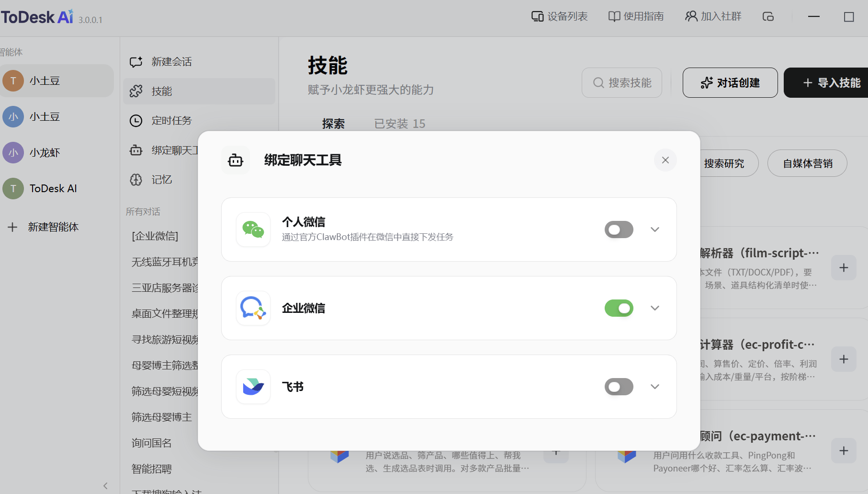Click the 绑定聊天工具 robot icon in sidebar

tap(136, 150)
